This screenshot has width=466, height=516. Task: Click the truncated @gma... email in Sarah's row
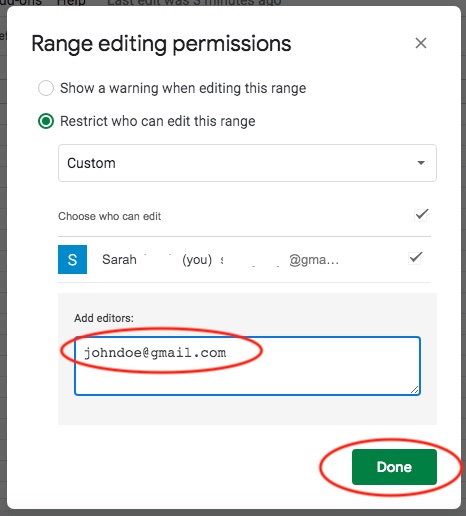coord(314,260)
